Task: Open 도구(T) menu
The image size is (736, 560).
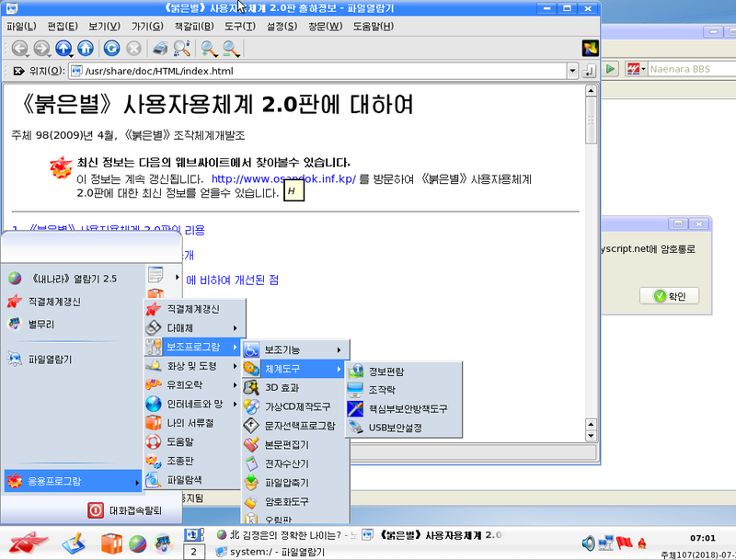Action: tap(239, 27)
